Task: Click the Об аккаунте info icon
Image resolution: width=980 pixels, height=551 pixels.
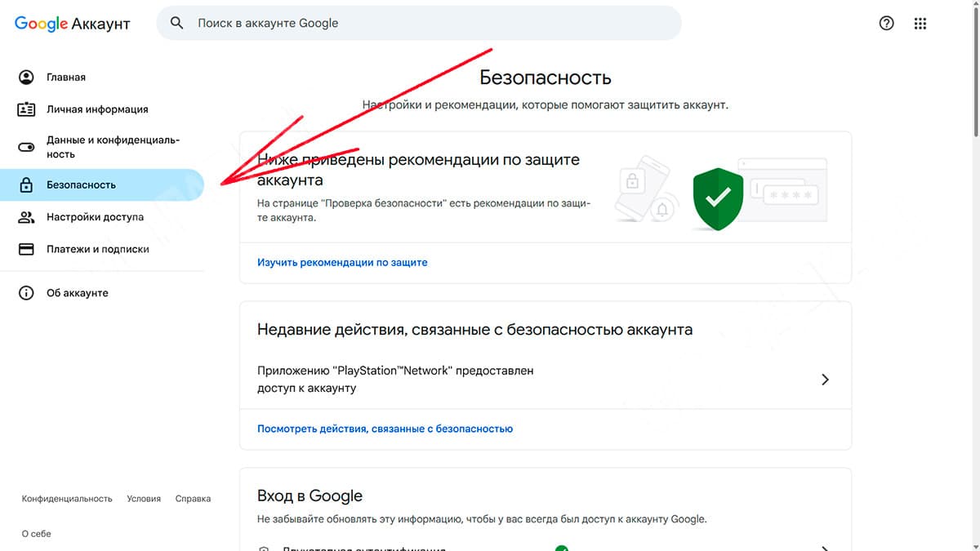Action: click(x=26, y=292)
